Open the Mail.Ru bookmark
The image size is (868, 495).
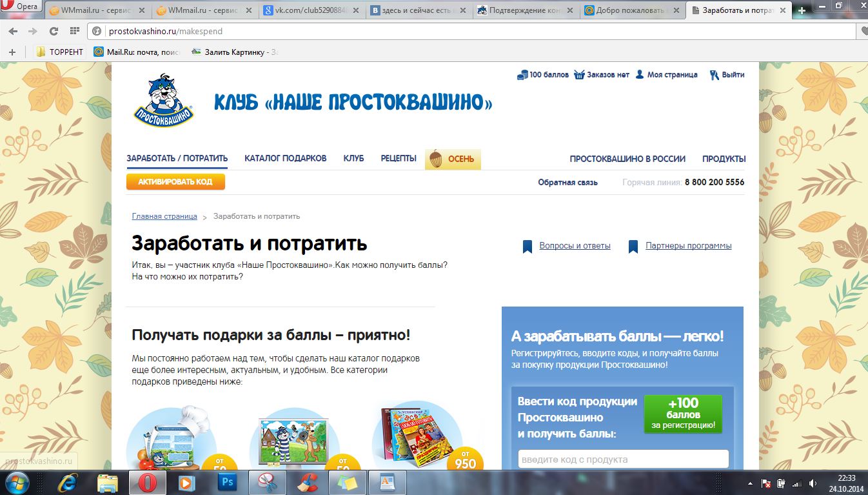137,52
